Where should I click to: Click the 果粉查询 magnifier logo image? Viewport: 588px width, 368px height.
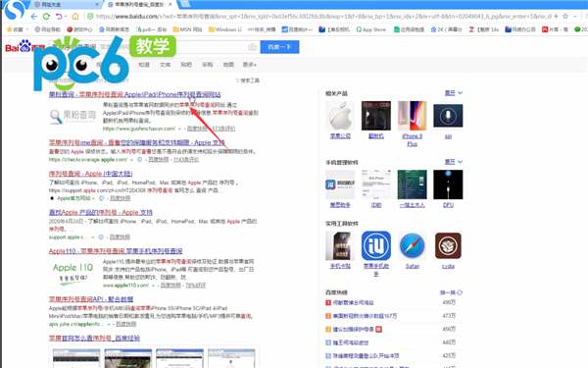73,117
